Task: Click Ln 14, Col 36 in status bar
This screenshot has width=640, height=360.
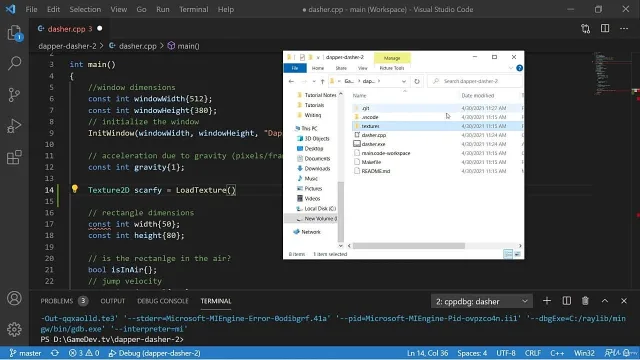Action: (x=427, y=353)
